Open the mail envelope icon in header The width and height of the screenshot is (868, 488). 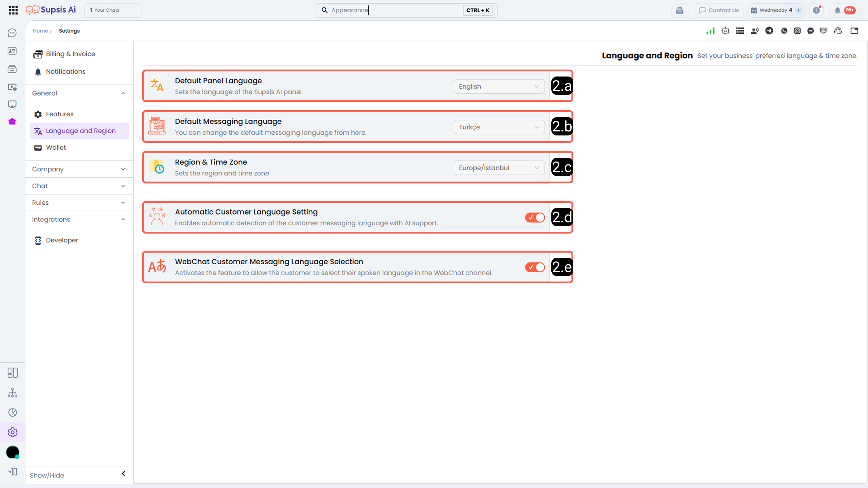coord(680,10)
